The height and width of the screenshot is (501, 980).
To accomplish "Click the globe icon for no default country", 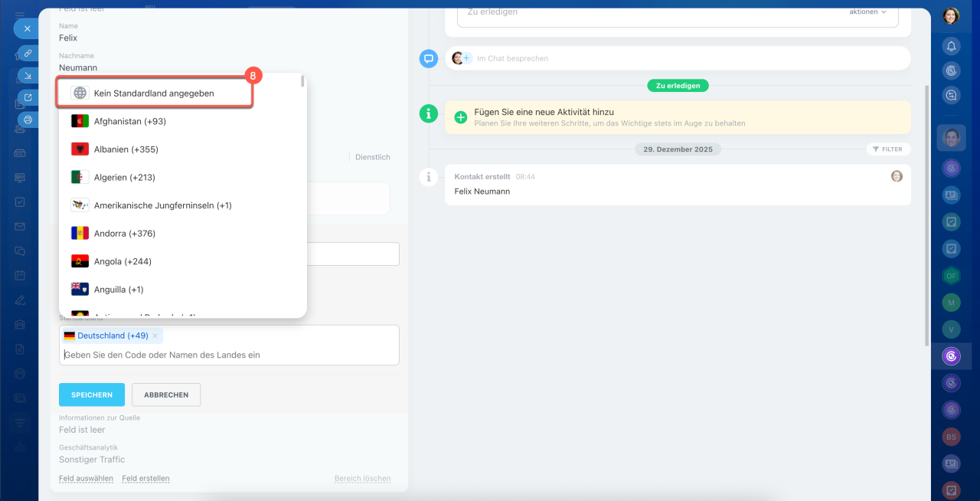I will click(x=80, y=93).
